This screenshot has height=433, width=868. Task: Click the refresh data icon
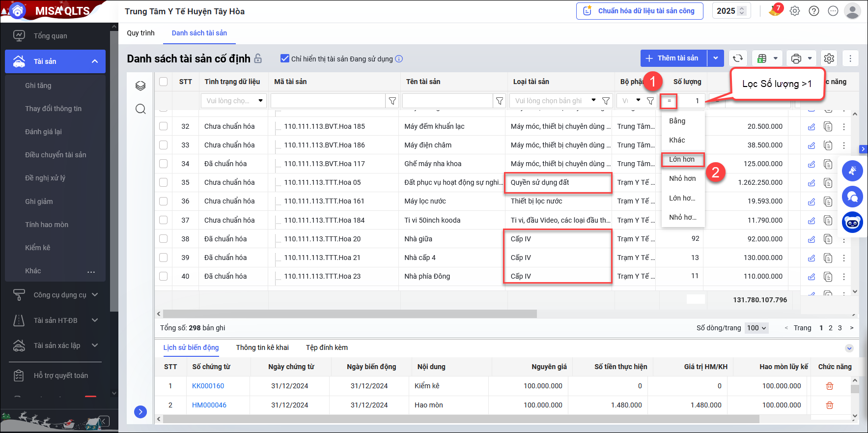(x=737, y=58)
